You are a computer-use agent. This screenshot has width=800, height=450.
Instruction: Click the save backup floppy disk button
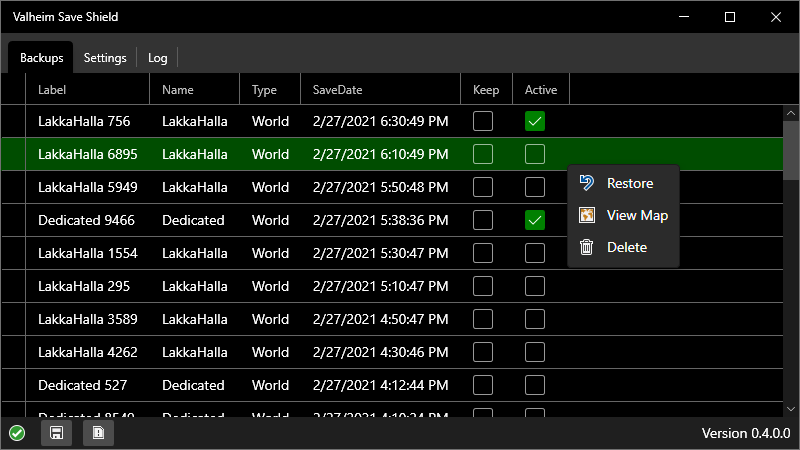point(57,433)
